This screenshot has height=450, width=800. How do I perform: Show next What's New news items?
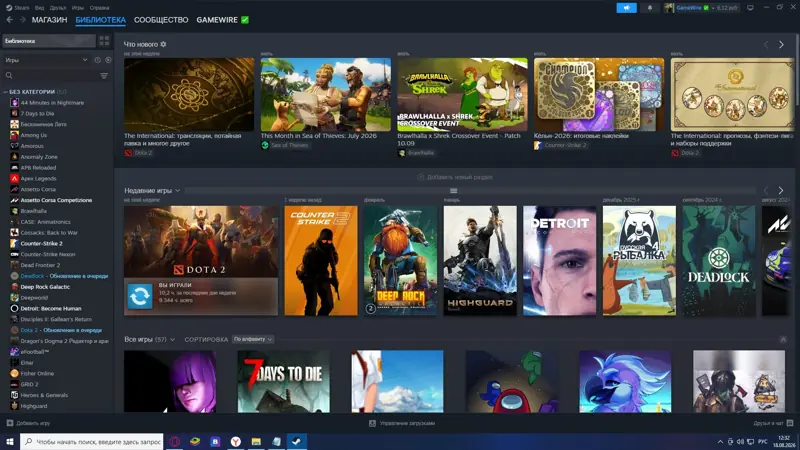(781, 45)
